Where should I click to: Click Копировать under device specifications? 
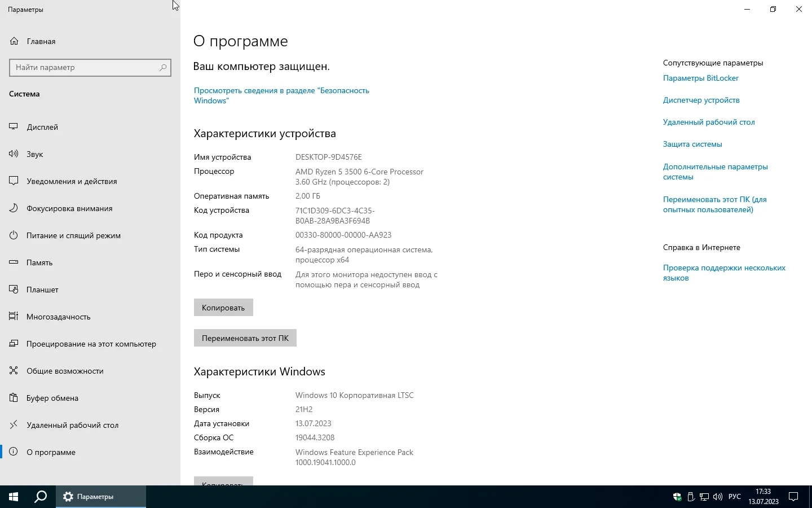tap(223, 308)
